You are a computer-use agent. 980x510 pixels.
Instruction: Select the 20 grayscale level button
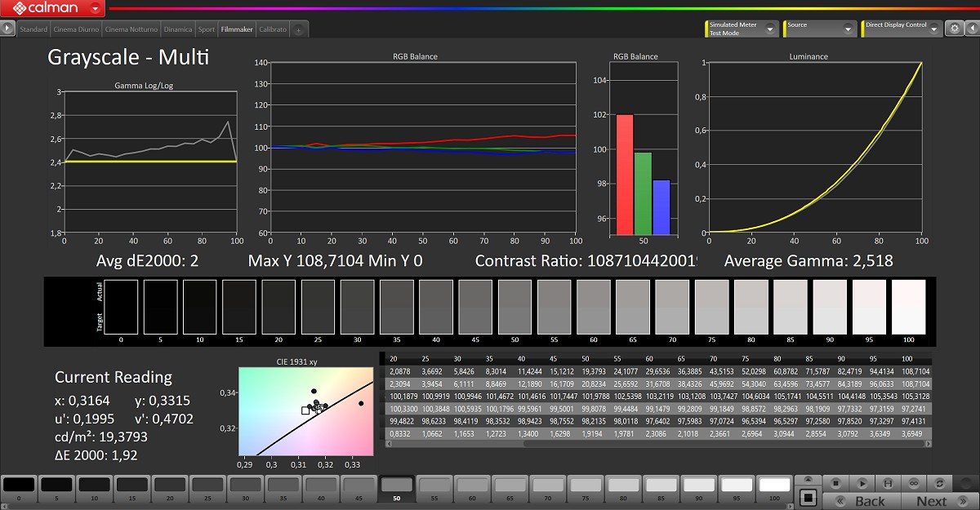(169, 489)
